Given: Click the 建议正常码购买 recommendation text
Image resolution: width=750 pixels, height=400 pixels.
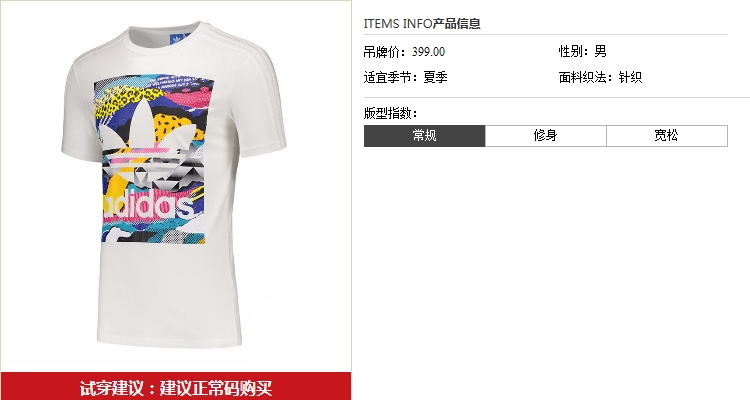Looking at the screenshot, I should pyautogui.click(x=216, y=388).
